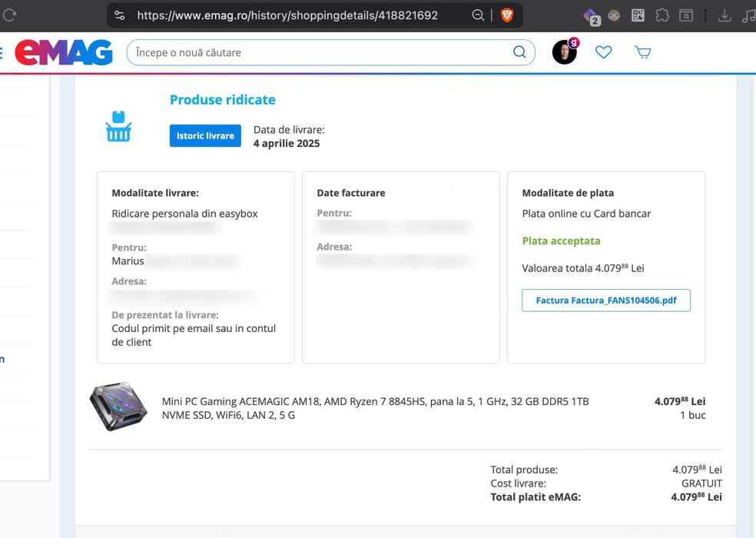The height and width of the screenshot is (538, 756).
Task: Open the favorites heart icon
Action: [x=604, y=52]
